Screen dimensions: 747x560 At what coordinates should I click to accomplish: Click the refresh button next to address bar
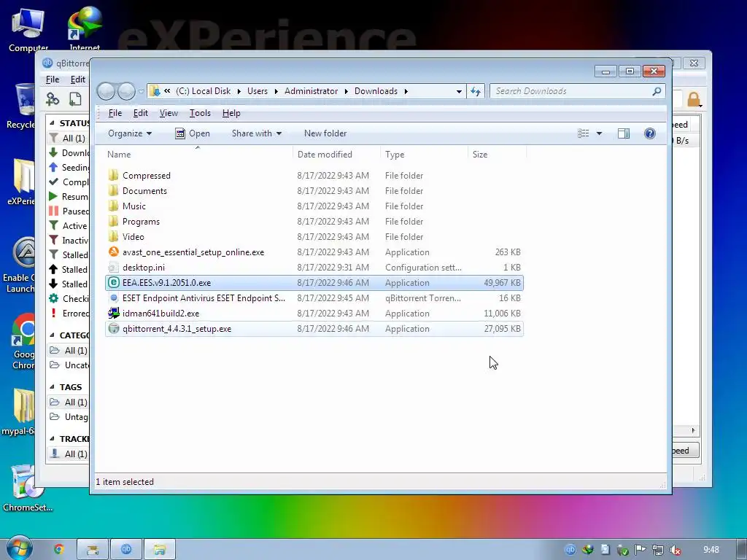click(x=476, y=91)
